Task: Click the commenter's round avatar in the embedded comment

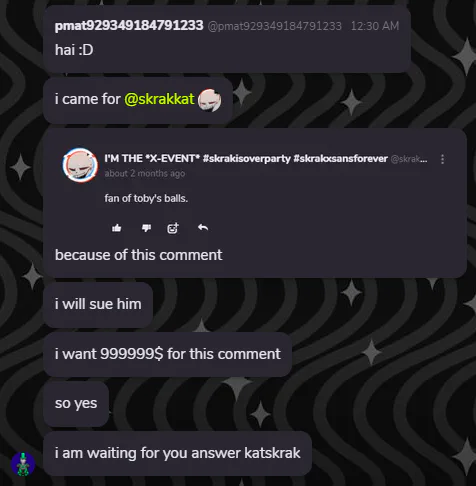Action: (x=80, y=165)
